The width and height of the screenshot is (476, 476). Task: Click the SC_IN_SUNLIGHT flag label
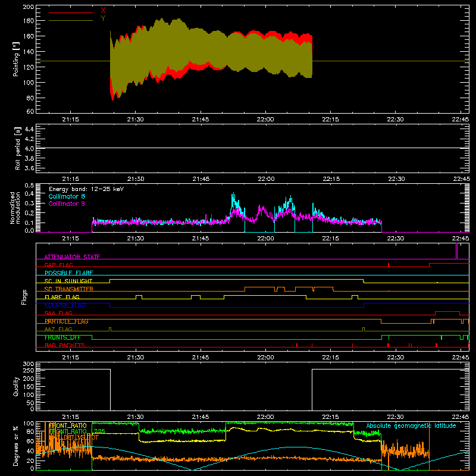coord(68,281)
